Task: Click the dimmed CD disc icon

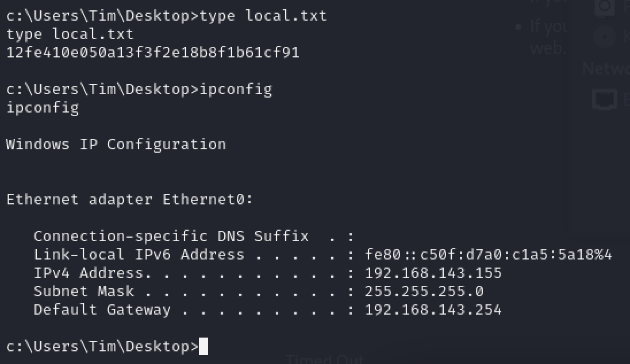Action: point(604,37)
